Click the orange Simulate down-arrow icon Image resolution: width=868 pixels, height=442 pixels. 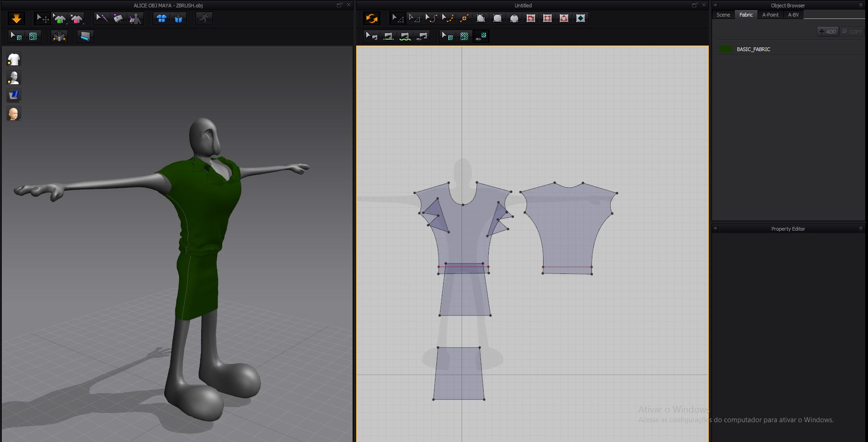(x=17, y=18)
